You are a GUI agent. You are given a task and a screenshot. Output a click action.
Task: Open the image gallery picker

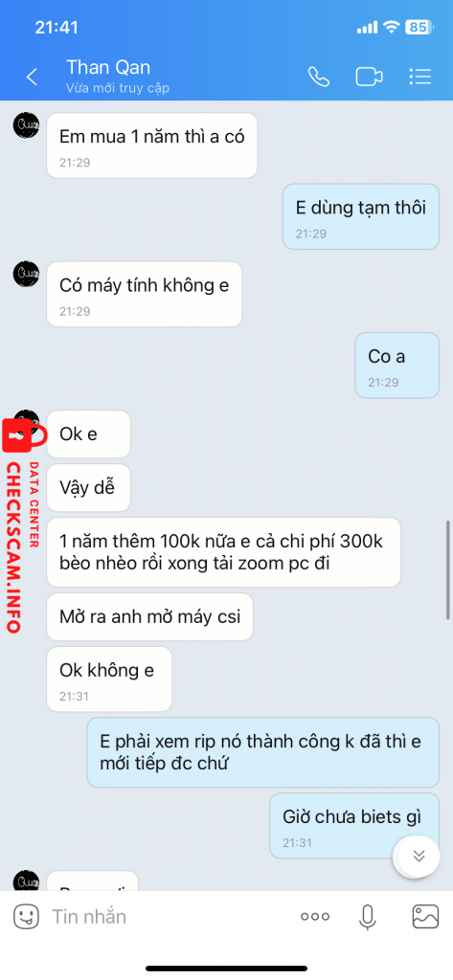pyautogui.click(x=425, y=916)
